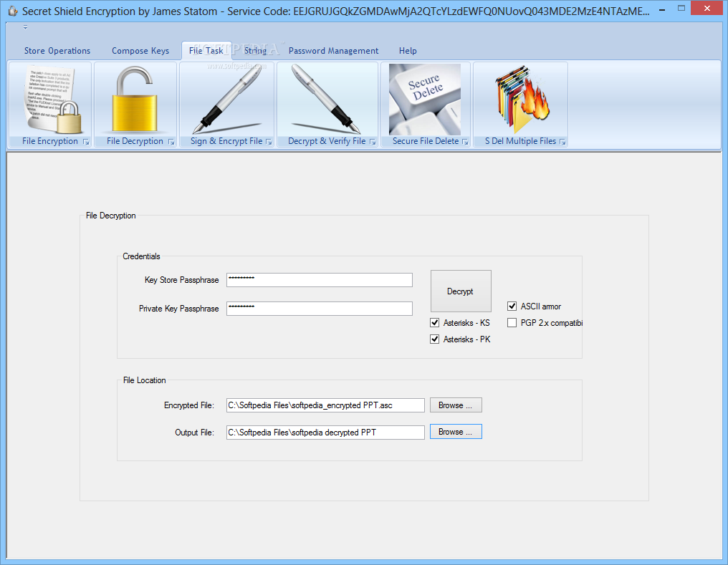
Task: Expand the S Del Multiple Files group launcher
Action: click(x=562, y=142)
